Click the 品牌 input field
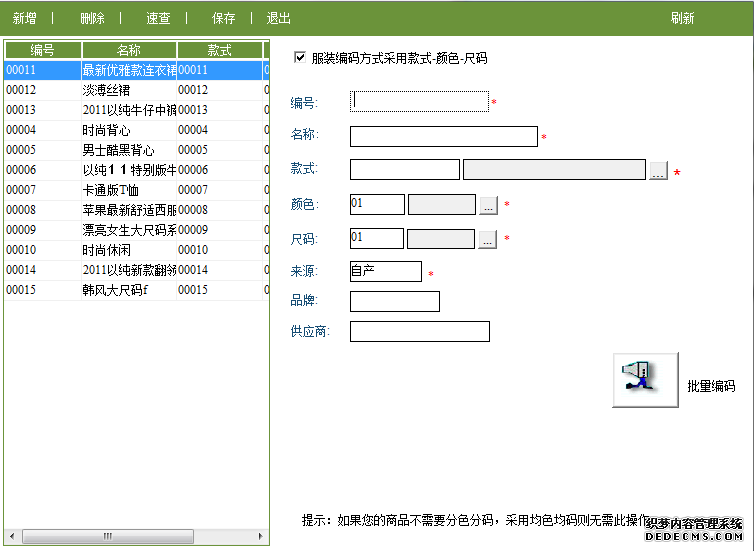This screenshot has height=551, width=754. (x=394, y=301)
